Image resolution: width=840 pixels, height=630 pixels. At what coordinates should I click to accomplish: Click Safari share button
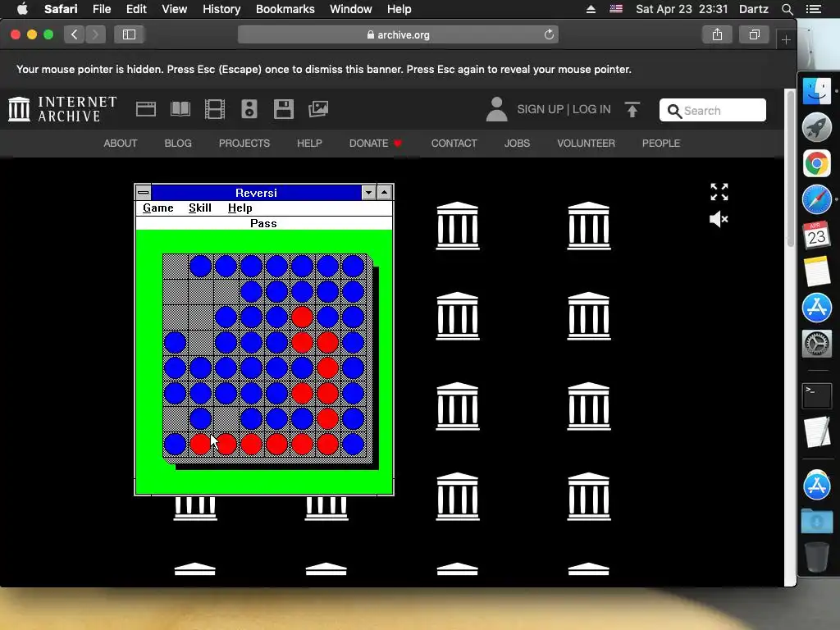[x=717, y=34]
